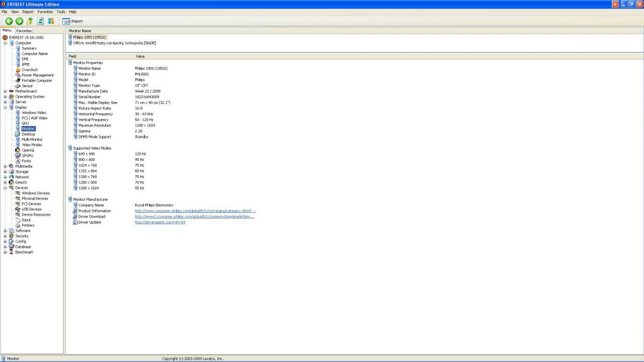Click the Value column header
The image size is (644, 362).
coord(195,56)
